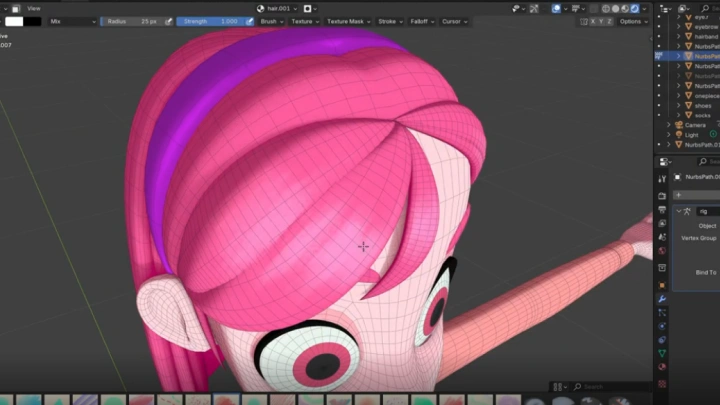Screen dimensions: 720x405
Task: Toggle X axis symmetry
Action: pyautogui.click(x=593, y=22)
